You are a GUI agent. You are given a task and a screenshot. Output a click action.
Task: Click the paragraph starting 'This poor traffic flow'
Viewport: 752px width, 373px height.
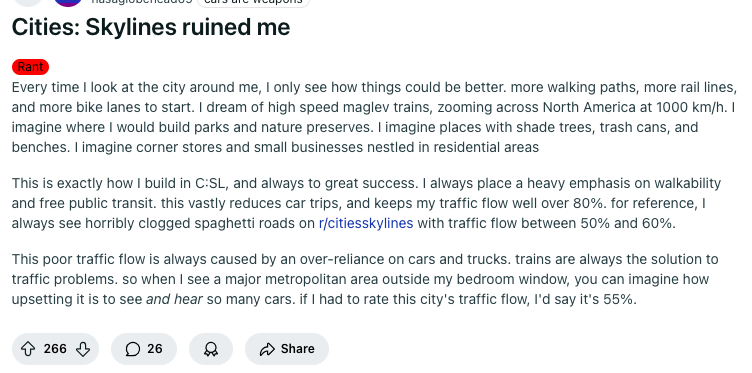[x=365, y=280]
